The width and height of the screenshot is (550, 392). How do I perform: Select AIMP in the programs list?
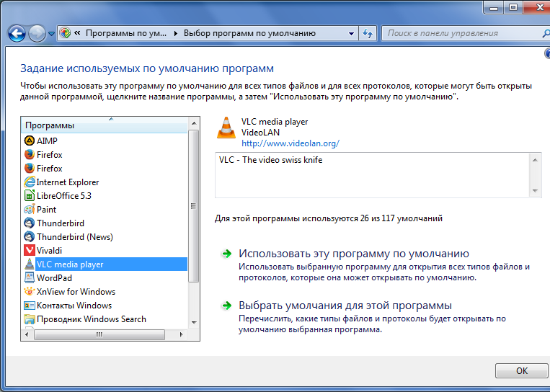(x=47, y=141)
